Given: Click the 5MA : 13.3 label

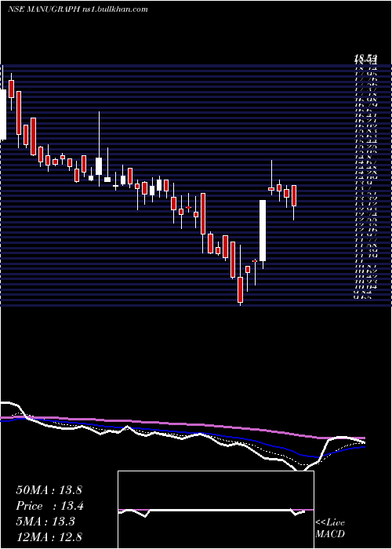Looking at the screenshot, I should [x=45, y=522].
